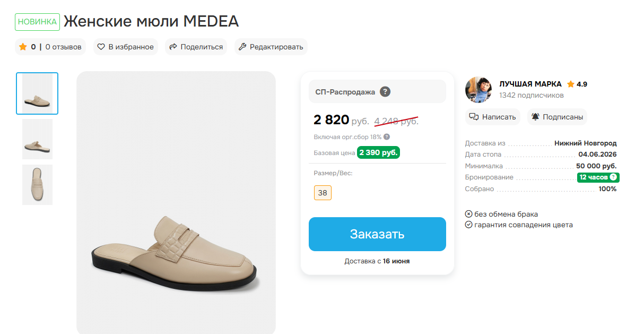644x334 pixels.
Task: Open the ЛУЧШАЯ МАРКА seller profile
Action: tap(530, 84)
